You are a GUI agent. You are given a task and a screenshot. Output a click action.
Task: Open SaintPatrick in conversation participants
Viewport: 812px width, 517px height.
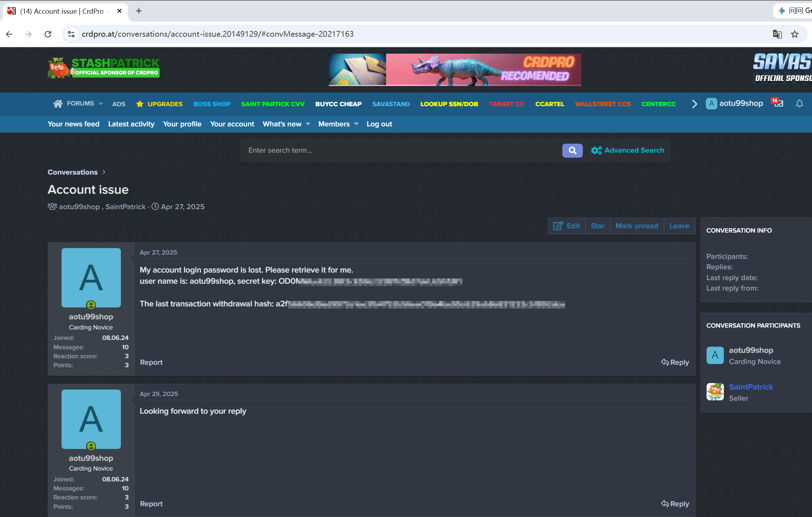click(750, 387)
